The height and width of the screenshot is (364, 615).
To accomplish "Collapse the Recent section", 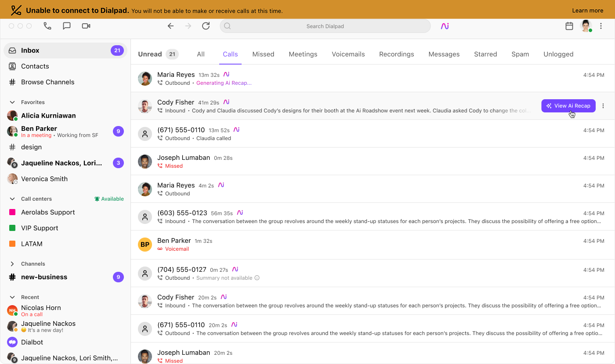I will tap(12, 297).
